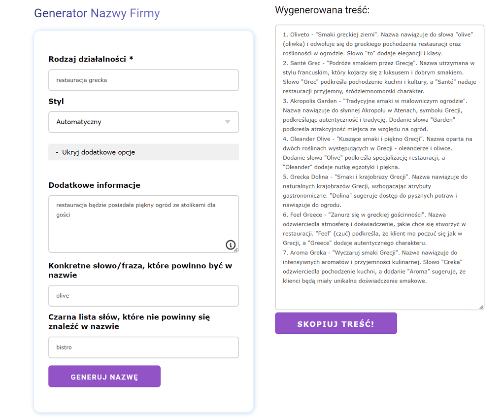Click the SKOPIUJ TREŚĆ! button
The height and width of the screenshot is (420, 504).
336,323
